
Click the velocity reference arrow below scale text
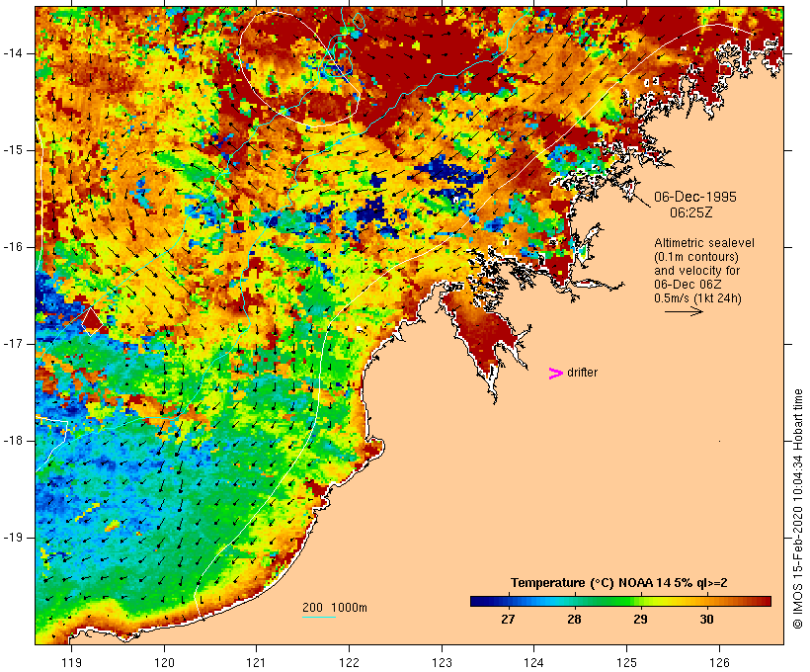684,311
